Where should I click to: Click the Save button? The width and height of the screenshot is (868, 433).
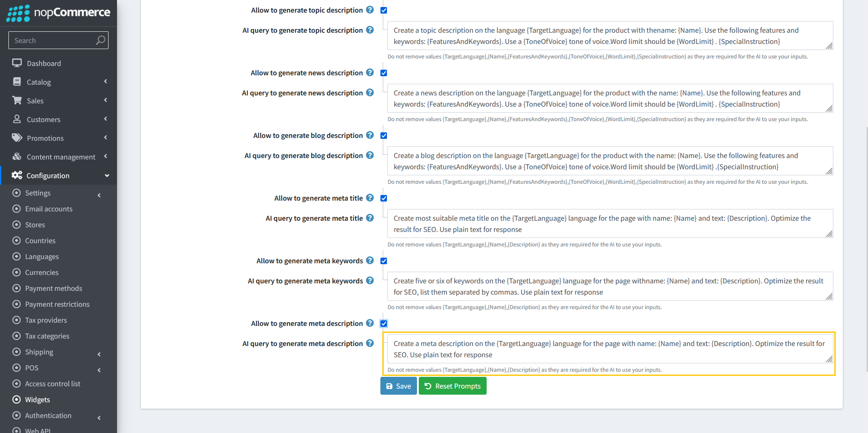(x=398, y=386)
